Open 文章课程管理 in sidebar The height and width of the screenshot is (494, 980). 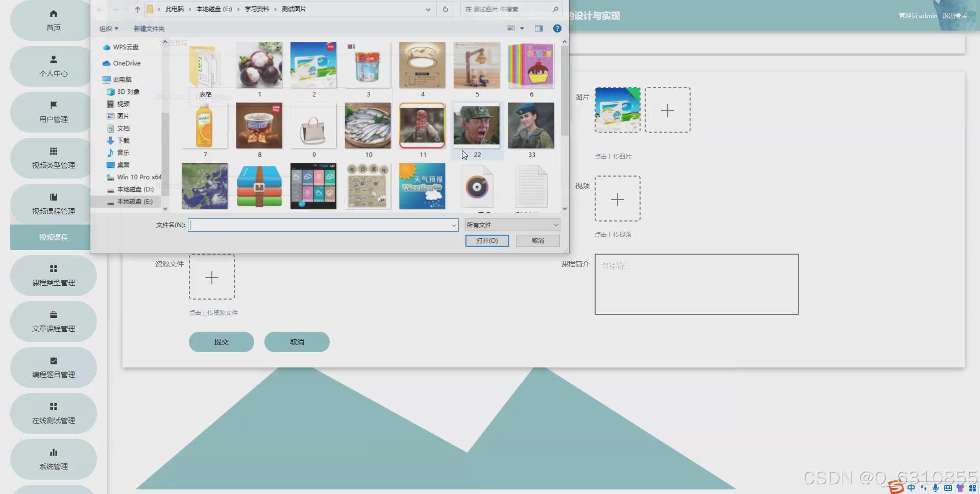(x=54, y=322)
